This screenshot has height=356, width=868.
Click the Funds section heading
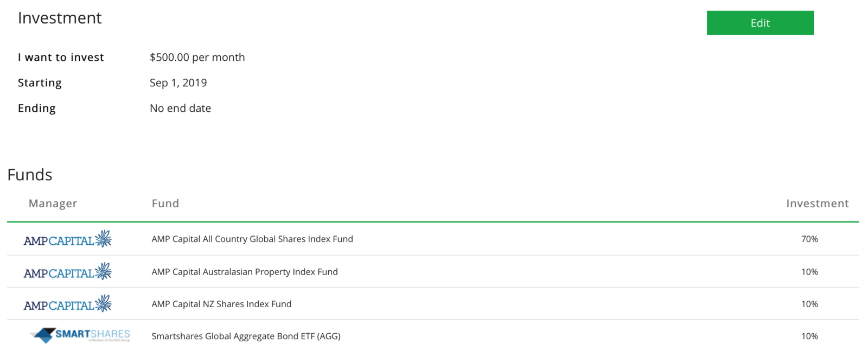pyautogui.click(x=30, y=175)
